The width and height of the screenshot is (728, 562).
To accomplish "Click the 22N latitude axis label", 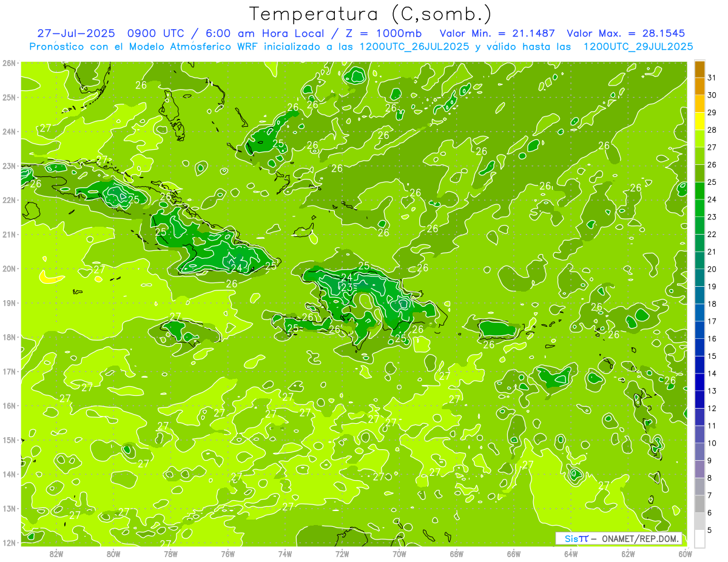I will 9,200.
